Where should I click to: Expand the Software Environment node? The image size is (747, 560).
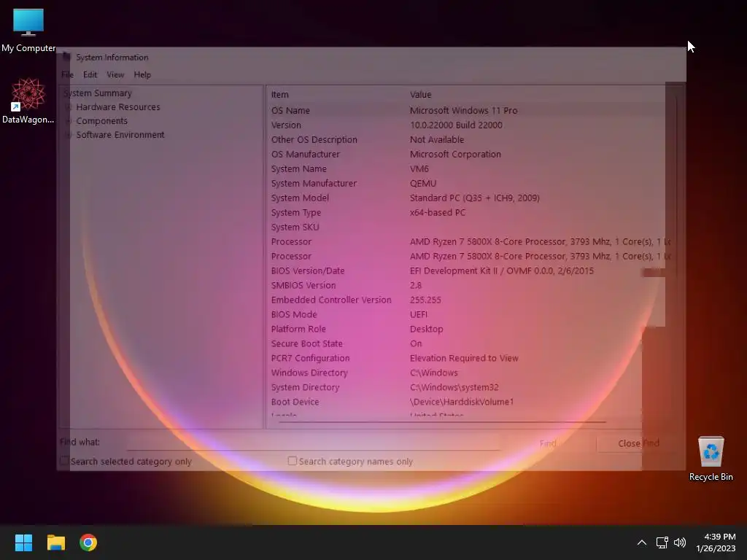click(68, 135)
